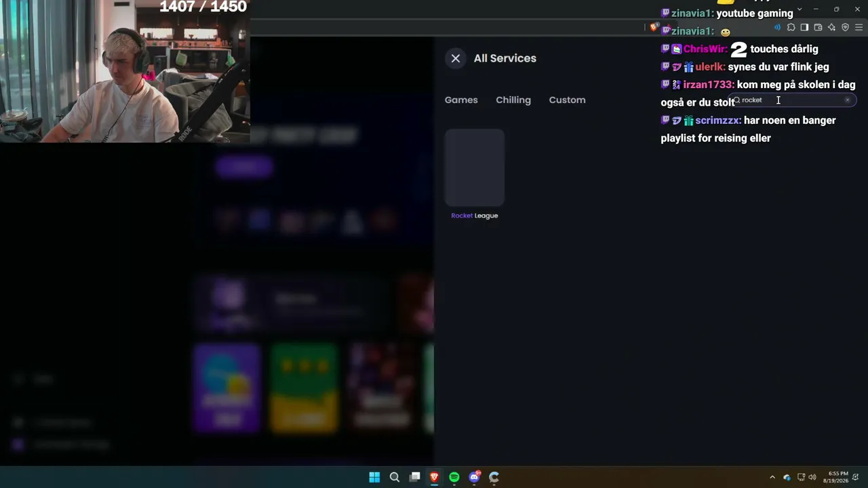Open the browser hamburger menu
This screenshot has width=868, height=488.
(x=859, y=28)
